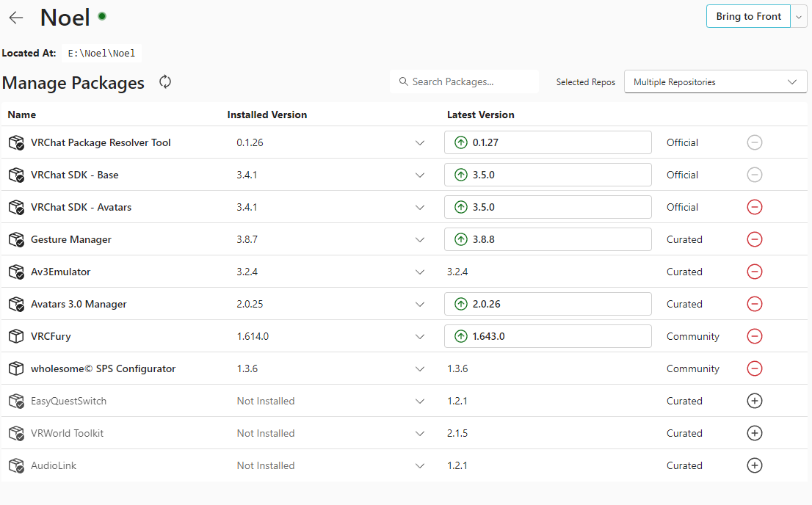Viewport: 812px width, 505px height.
Task: Click the Latest Version column header
Action: click(x=481, y=115)
